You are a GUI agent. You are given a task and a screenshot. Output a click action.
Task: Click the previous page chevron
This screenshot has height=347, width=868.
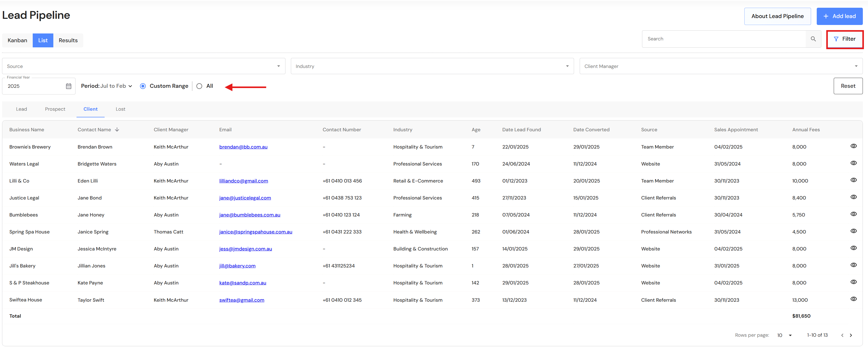[x=842, y=335]
